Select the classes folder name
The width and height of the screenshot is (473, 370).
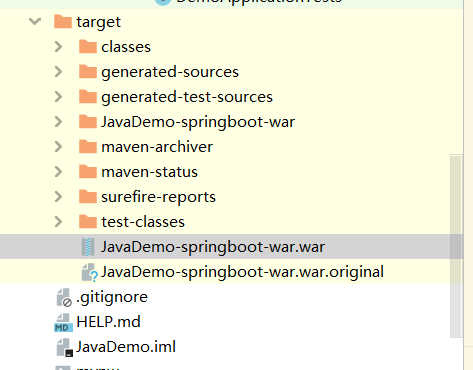pos(126,47)
